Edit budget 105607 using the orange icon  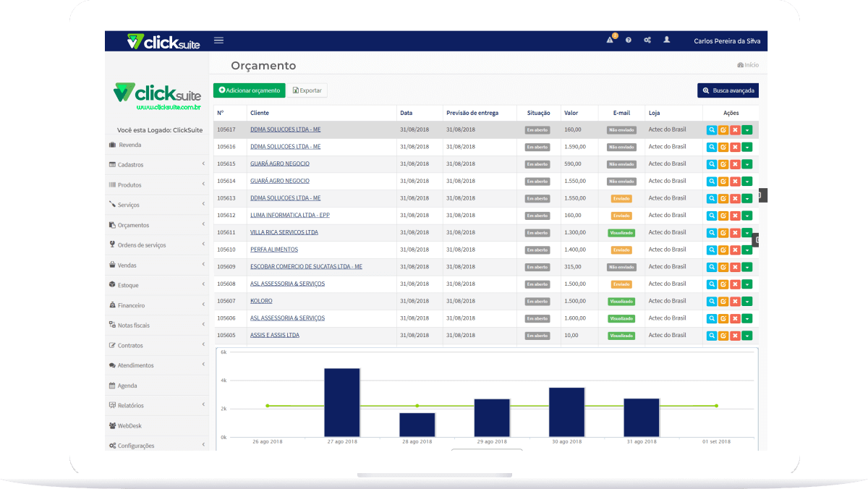[723, 302]
